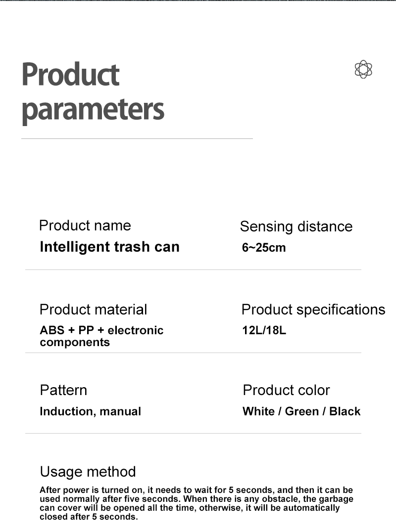Click the word 'White' in product color
This screenshot has height=532, width=396.
(x=258, y=411)
